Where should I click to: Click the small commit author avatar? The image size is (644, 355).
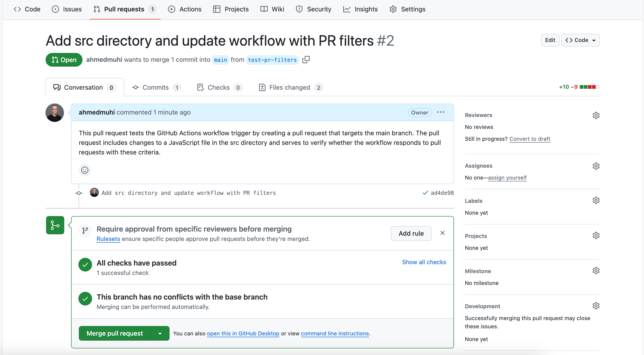tap(94, 193)
